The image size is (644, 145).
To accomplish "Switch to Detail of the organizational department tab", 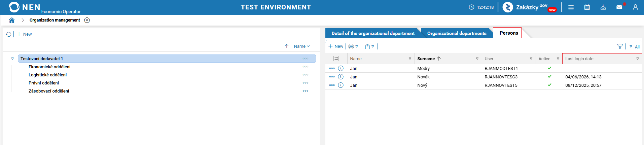I will point(373,33).
